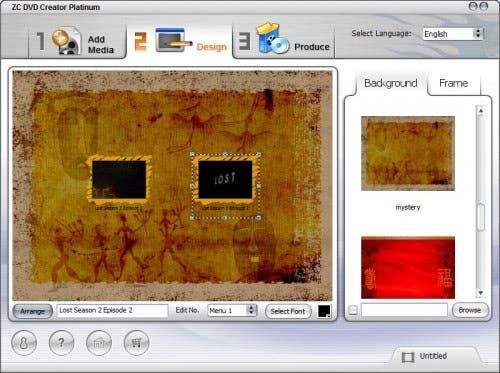Screen dimensions: 500x373
Task: Open the Add Media step
Action: coord(77,42)
